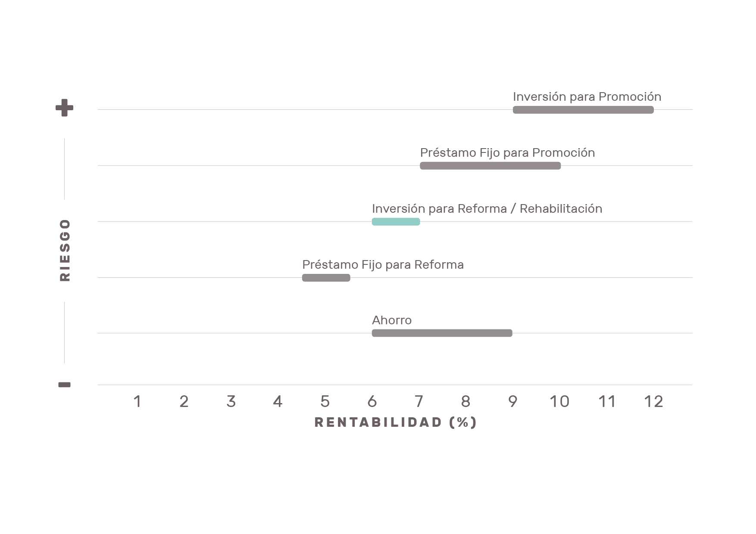The width and height of the screenshot is (756, 534).
Task: Click the Préstamo Fijo para Promoción label
Action: tap(507, 153)
